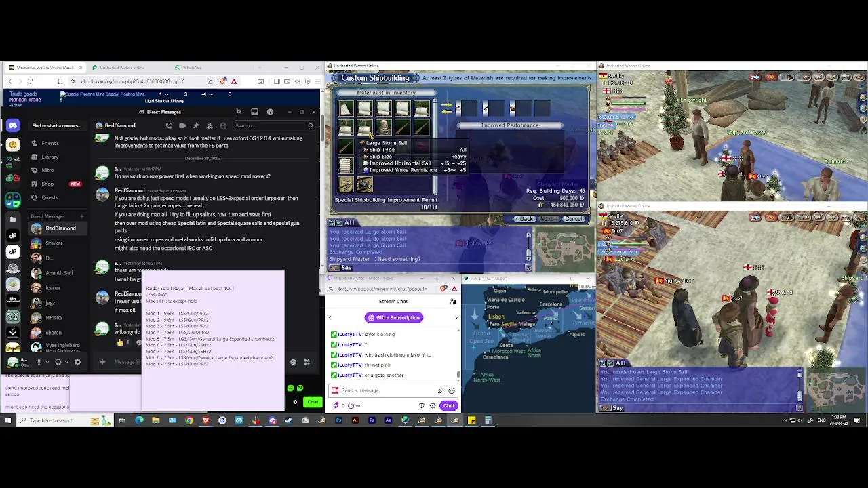Switch to the WhatsApp browser tab

click(x=188, y=68)
